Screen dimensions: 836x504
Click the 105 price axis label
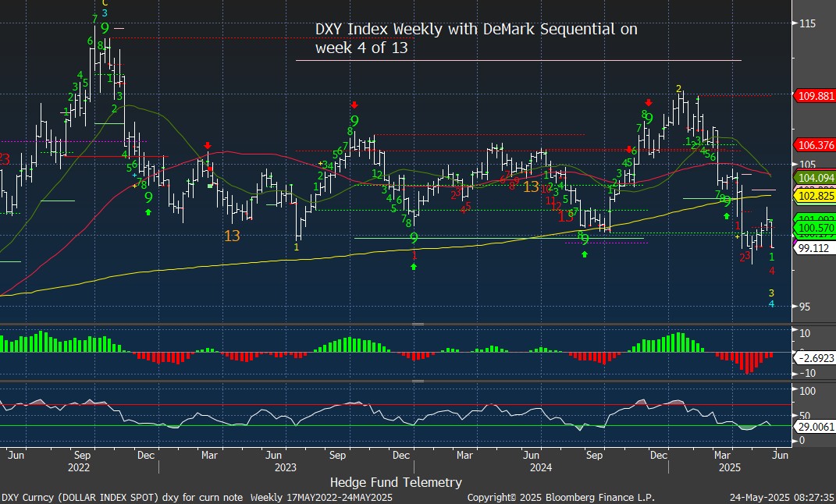[x=807, y=165]
